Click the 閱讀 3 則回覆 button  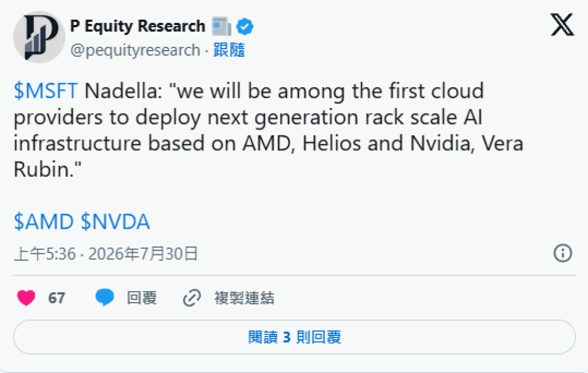coord(295,337)
